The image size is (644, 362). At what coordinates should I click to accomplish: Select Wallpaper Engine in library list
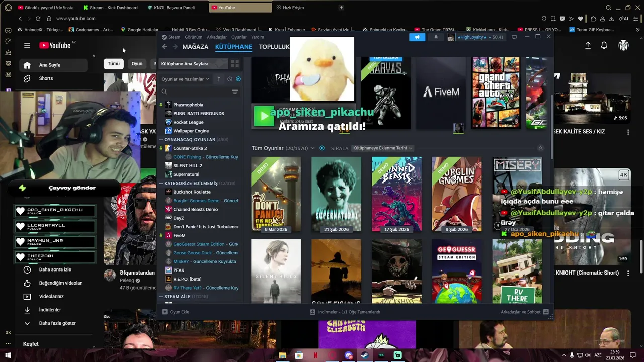(191, 131)
